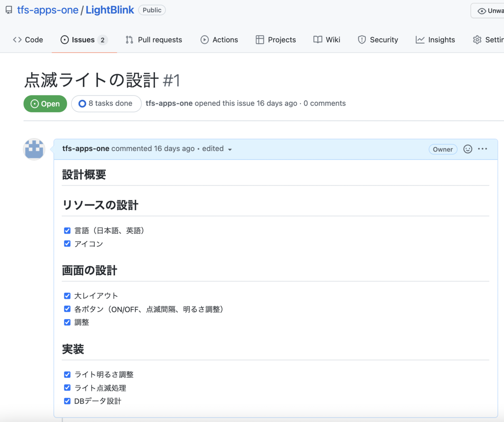This screenshot has width=504, height=422.
Task: Go to the Actions tab
Action: coord(219,40)
